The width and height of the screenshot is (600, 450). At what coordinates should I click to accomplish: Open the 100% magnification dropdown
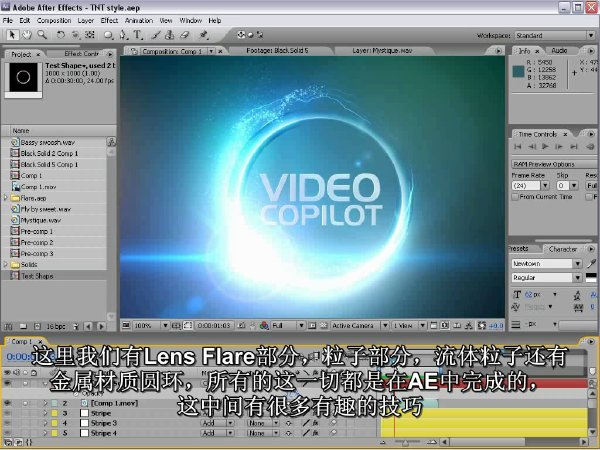[x=150, y=326]
